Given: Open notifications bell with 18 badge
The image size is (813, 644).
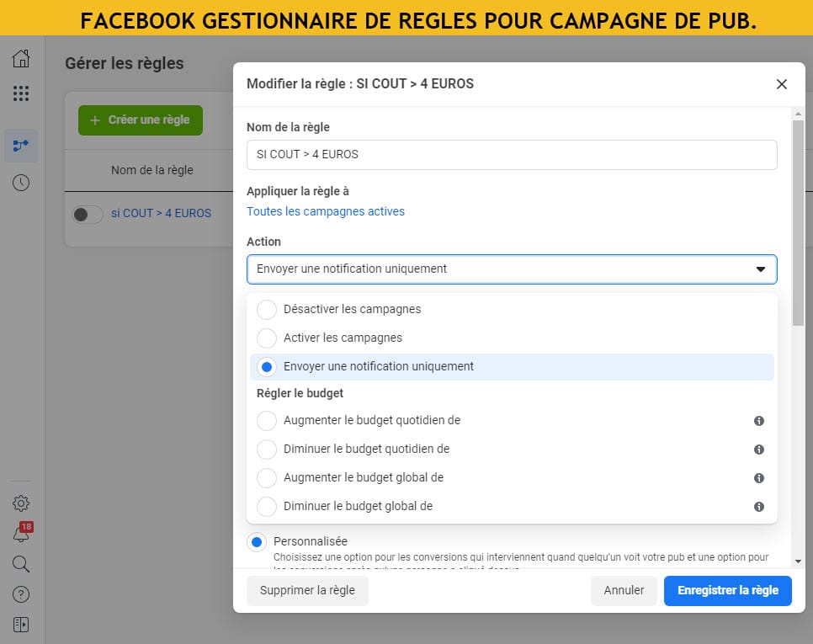Looking at the screenshot, I should click(22, 533).
